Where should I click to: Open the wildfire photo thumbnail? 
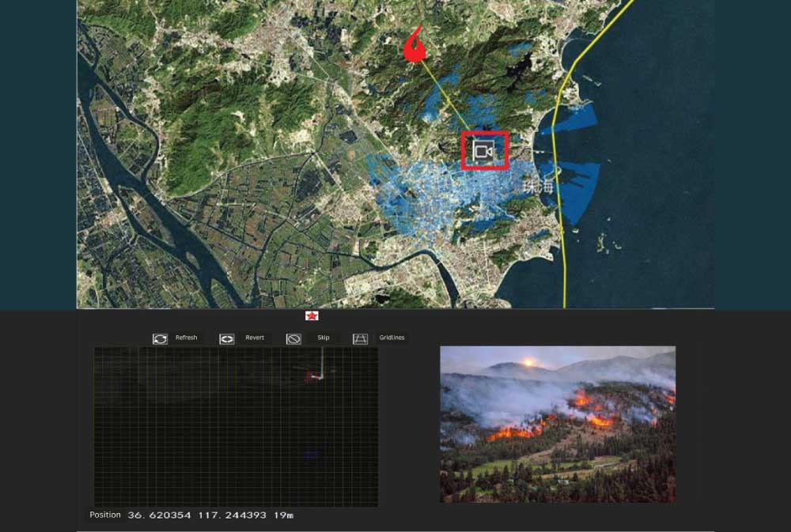click(558, 424)
